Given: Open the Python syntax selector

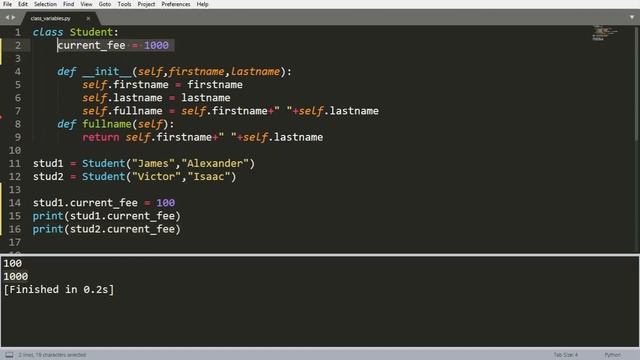Looking at the screenshot, I should coord(612,355).
